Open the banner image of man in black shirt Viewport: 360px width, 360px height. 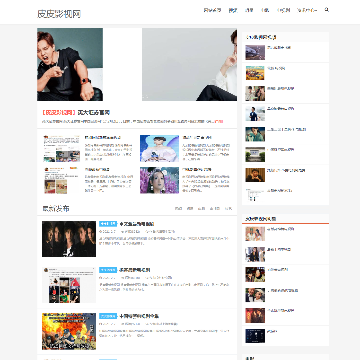click(x=70, y=64)
